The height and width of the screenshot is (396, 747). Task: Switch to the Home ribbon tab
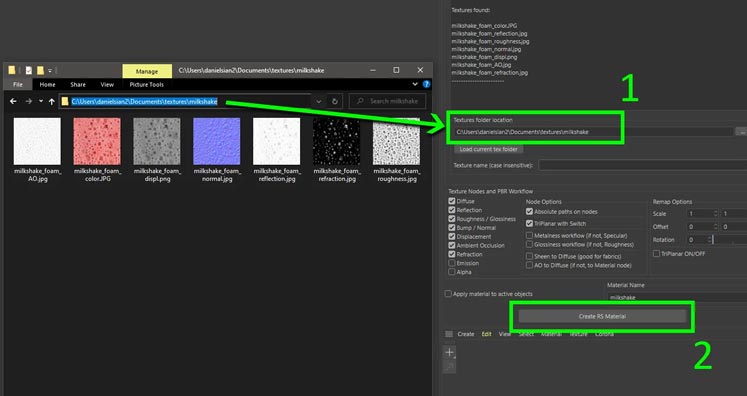coord(47,84)
